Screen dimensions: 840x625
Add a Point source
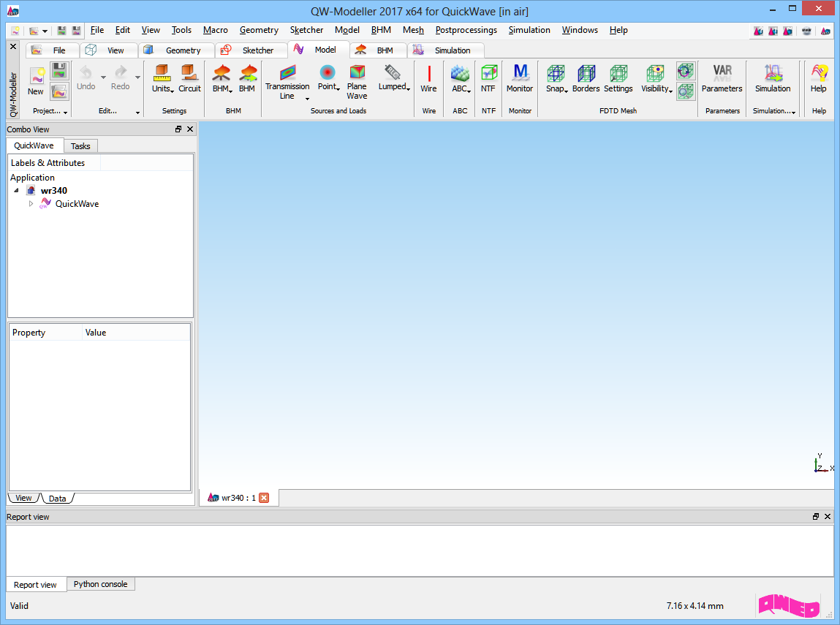click(328, 78)
